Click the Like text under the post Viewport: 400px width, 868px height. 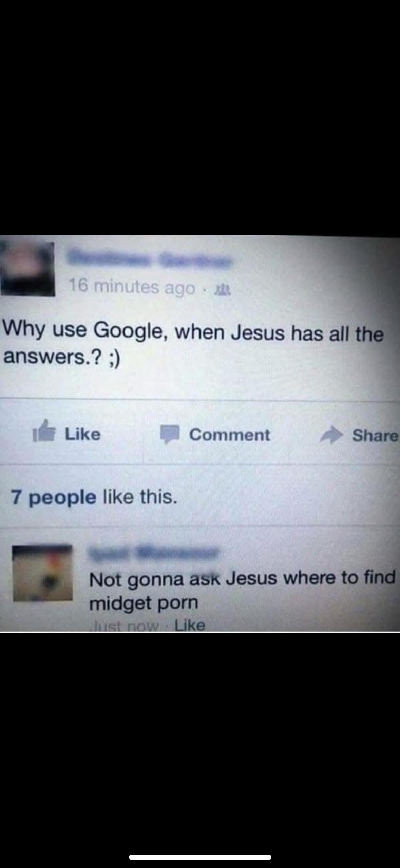[82, 434]
